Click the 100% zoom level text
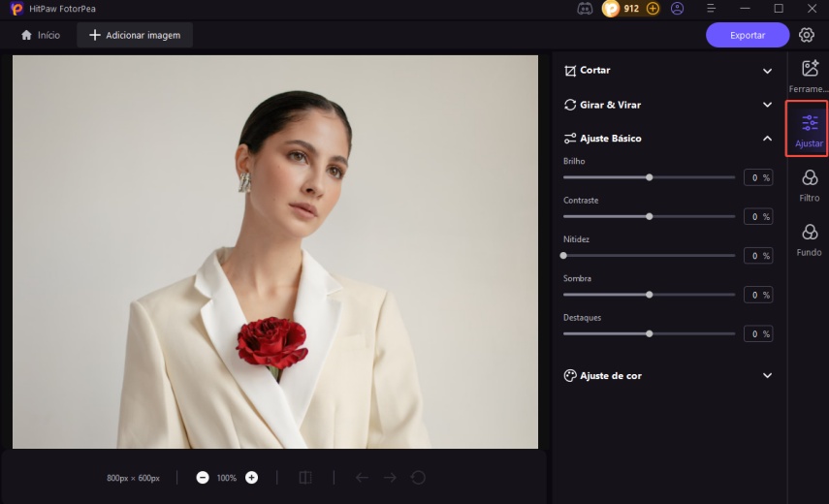 coord(226,478)
